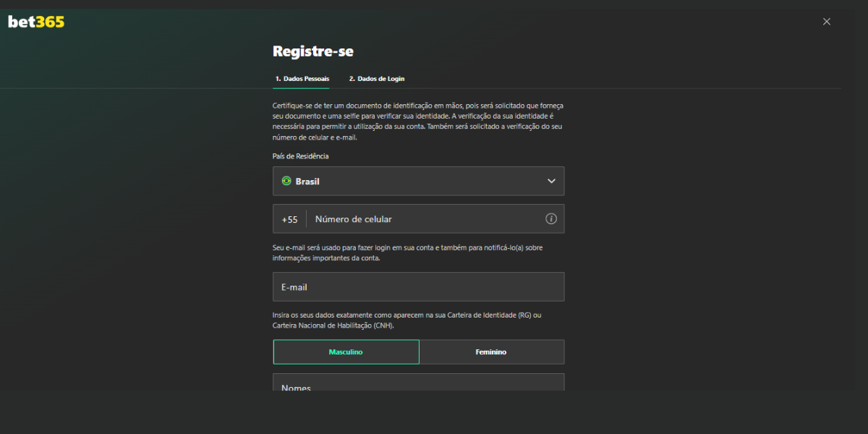Screen dimensions: 868x434
Task: Select the Masculino gender option
Action: (x=346, y=352)
